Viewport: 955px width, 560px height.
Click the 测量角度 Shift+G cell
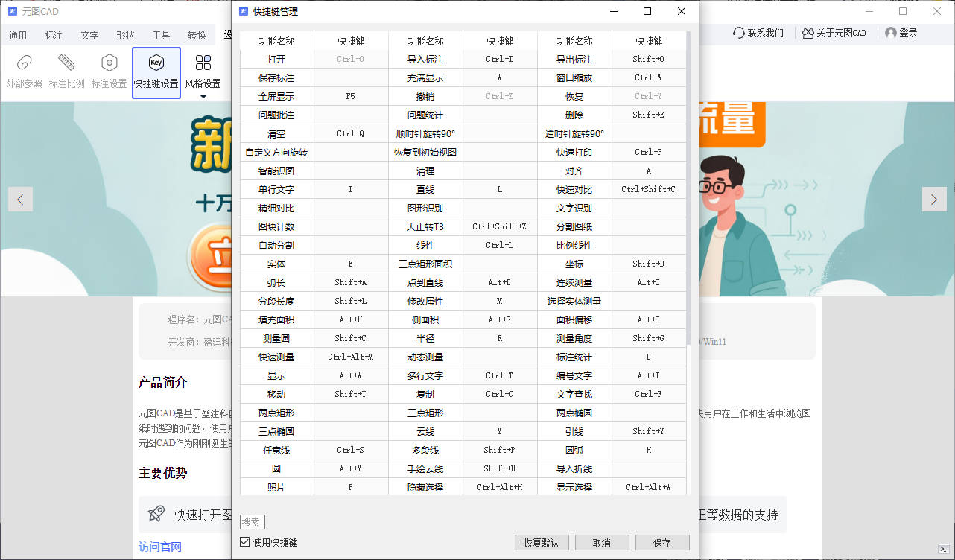[x=649, y=338]
